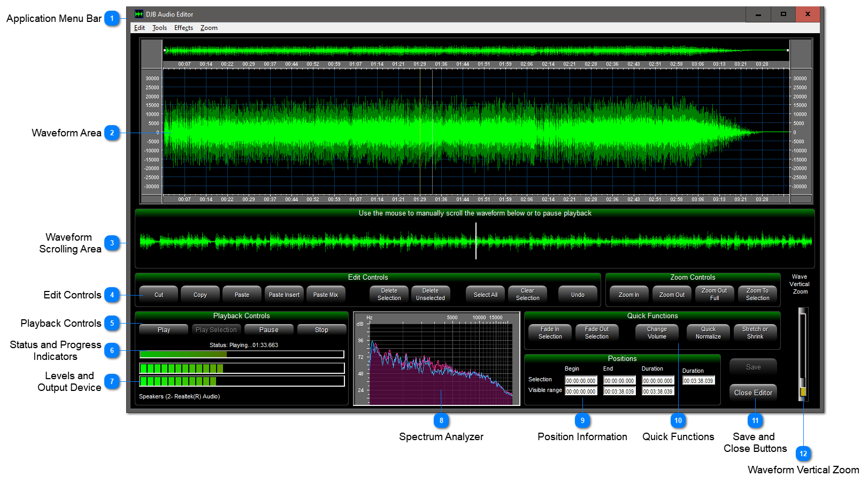This screenshot has height=484, width=868.
Task: Click the Wave Vertical Zoom slider handle
Action: (803, 392)
